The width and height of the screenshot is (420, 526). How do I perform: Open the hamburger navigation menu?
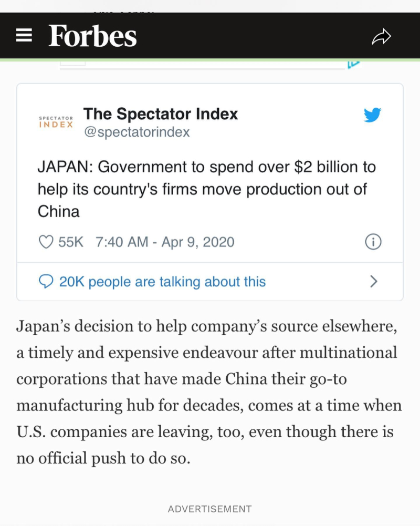point(24,35)
